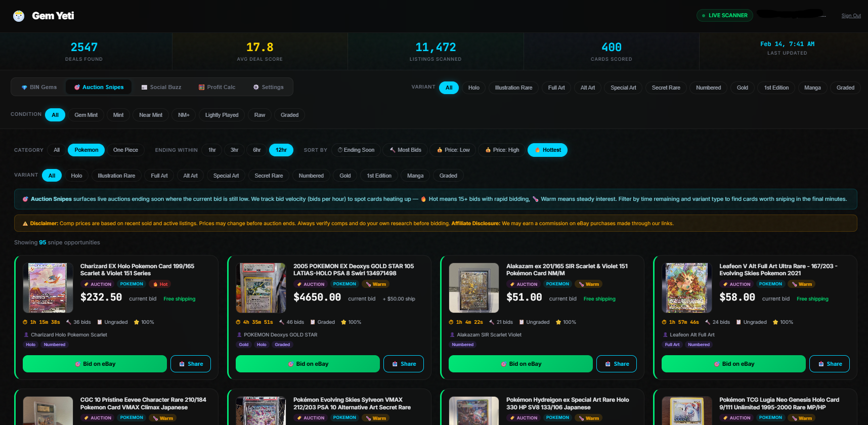
Task: Click the AUCTION tag on Alakazam card
Action: (x=524, y=284)
